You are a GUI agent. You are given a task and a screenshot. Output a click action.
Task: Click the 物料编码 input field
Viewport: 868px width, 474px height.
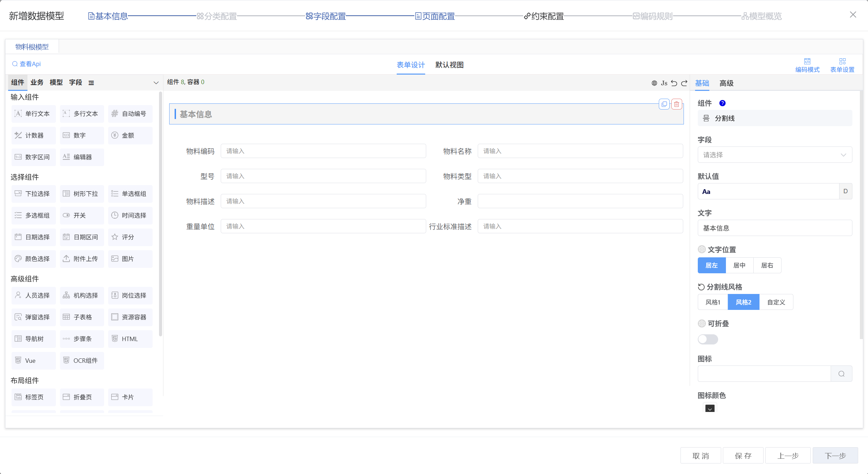pos(323,151)
